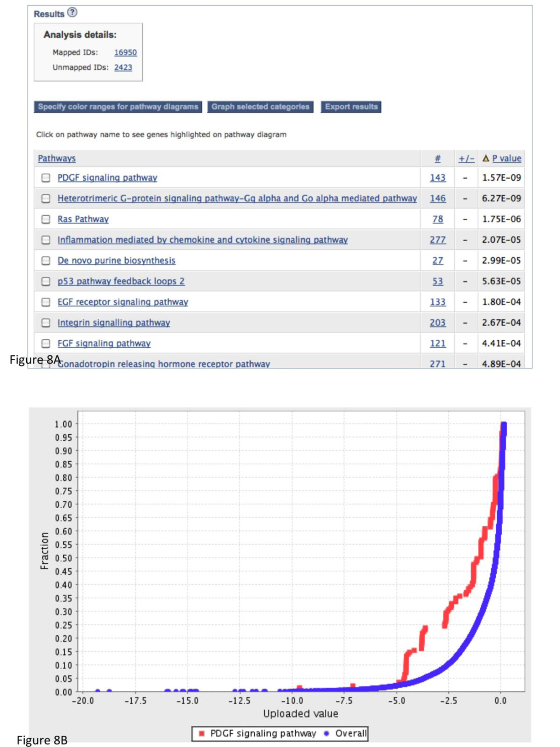The width and height of the screenshot is (560, 747).
Task: Open the FGF signaling pathway link
Action: click(x=104, y=343)
